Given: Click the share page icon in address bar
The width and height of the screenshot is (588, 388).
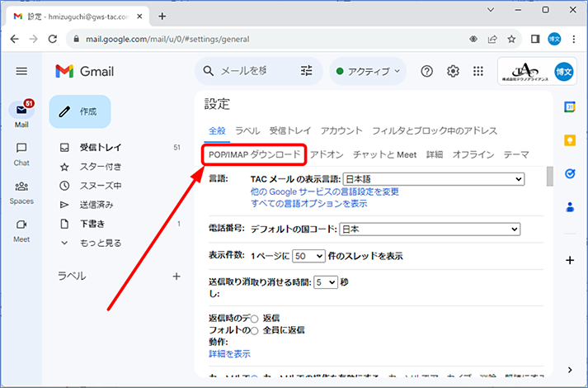Looking at the screenshot, I should tap(492, 39).
